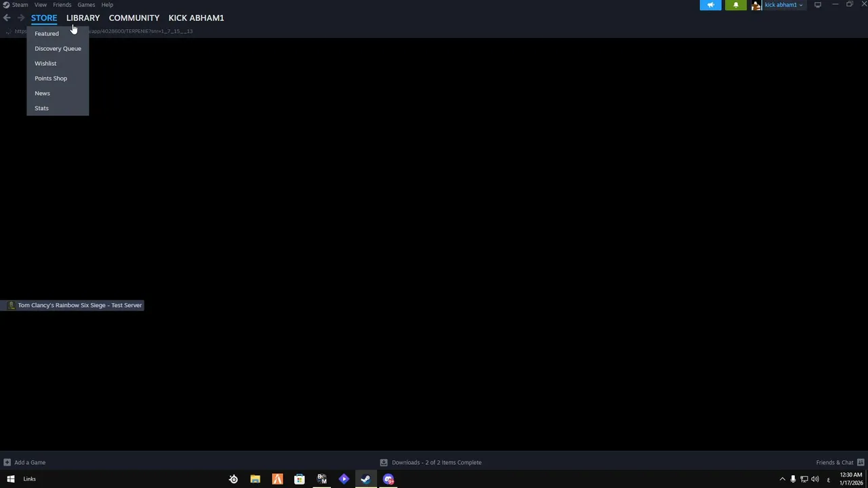This screenshot has height=488, width=868.
Task: Click the Steam icon in the taskbar
Action: (x=366, y=479)
